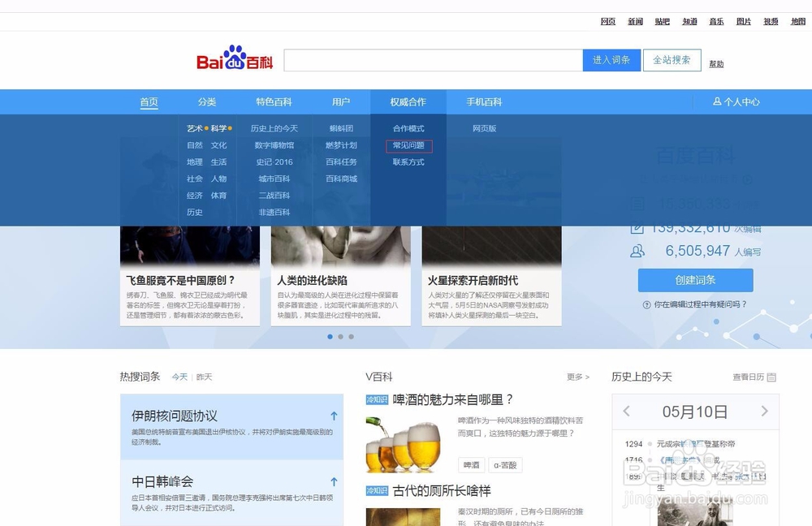The image size is (812, 526).
Task: Click the question icon beside 你在编辑过程中有疑问吗
Action: click(646, 305)
